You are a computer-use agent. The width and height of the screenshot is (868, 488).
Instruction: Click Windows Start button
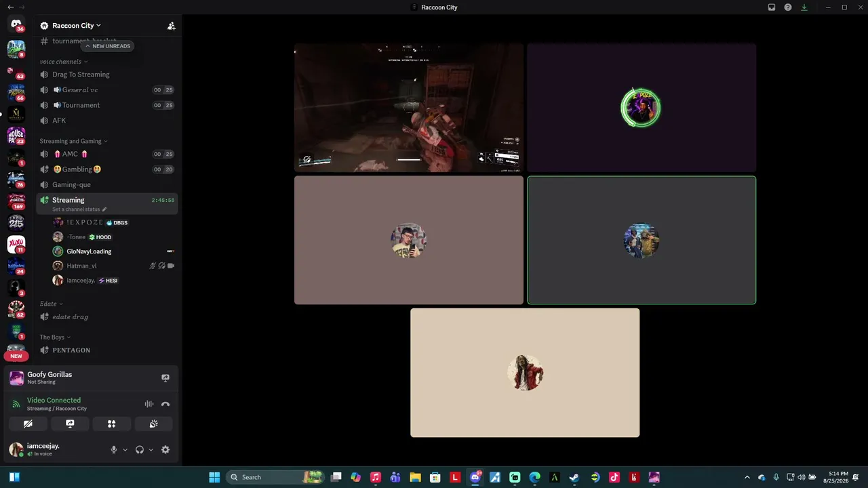[214, 477]
